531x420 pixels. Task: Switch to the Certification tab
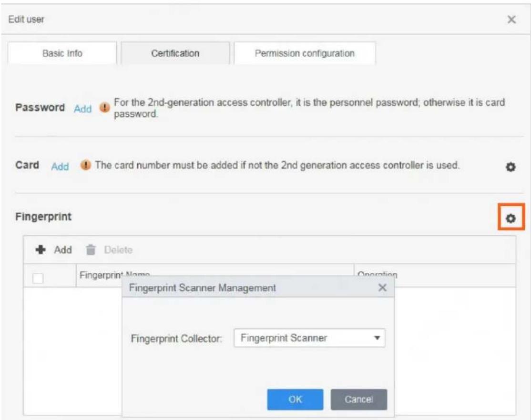[175, 53]
